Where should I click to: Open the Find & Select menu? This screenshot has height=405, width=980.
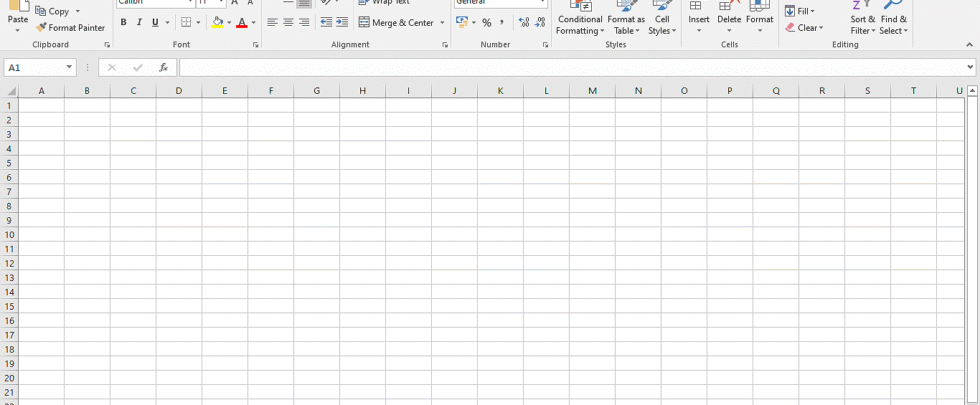[894, 20]
